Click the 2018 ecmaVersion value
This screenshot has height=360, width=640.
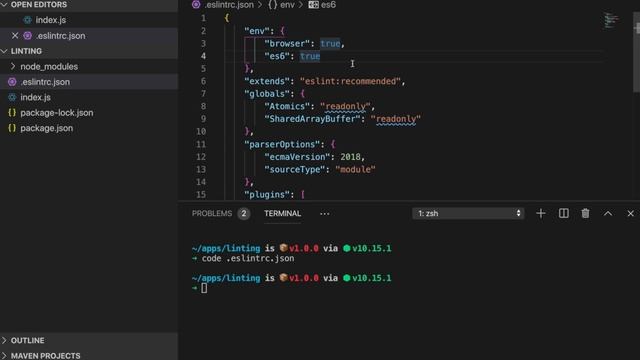tap(351, 157)
